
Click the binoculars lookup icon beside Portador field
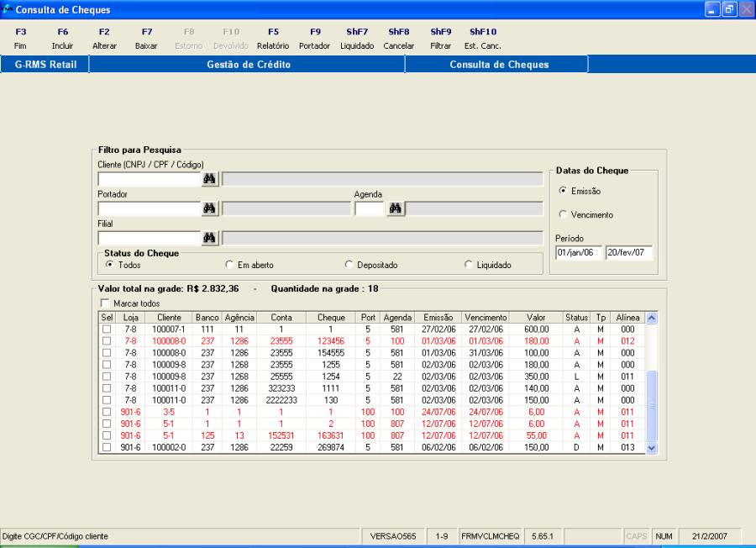(210, 208)
